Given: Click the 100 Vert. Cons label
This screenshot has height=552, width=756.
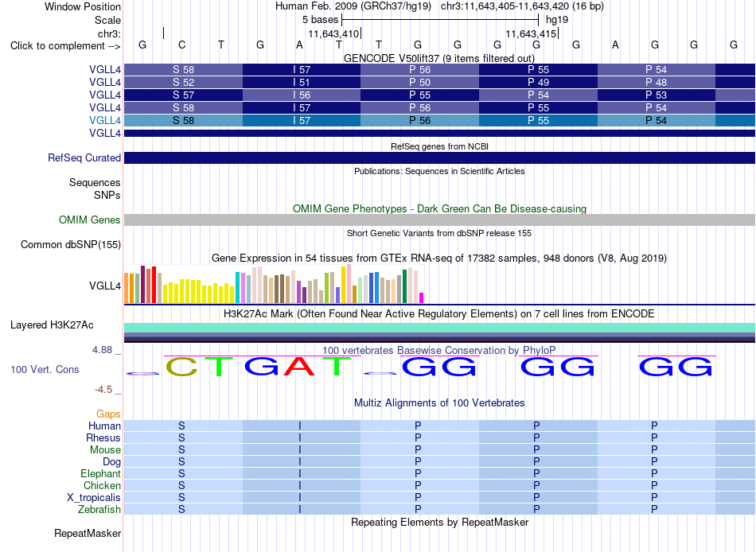Looking at the screenshot, I should tap(45, 369).
